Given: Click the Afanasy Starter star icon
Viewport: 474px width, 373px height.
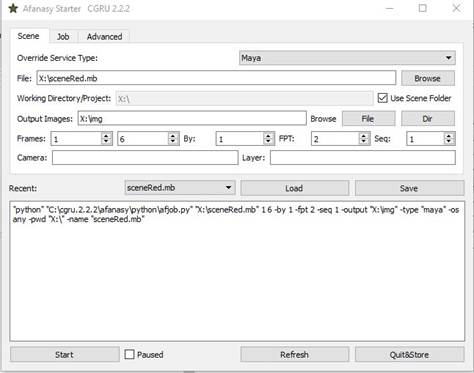Looking at the screenshot, I should tap(13, 8).
